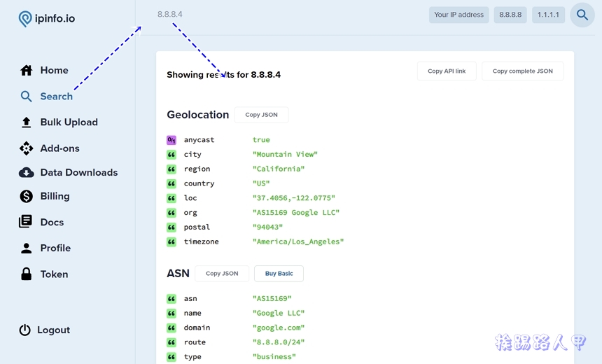The image size is (602, 364).
Task: Click the Add-ons icon in sidebar
Action: click(27, 148)
